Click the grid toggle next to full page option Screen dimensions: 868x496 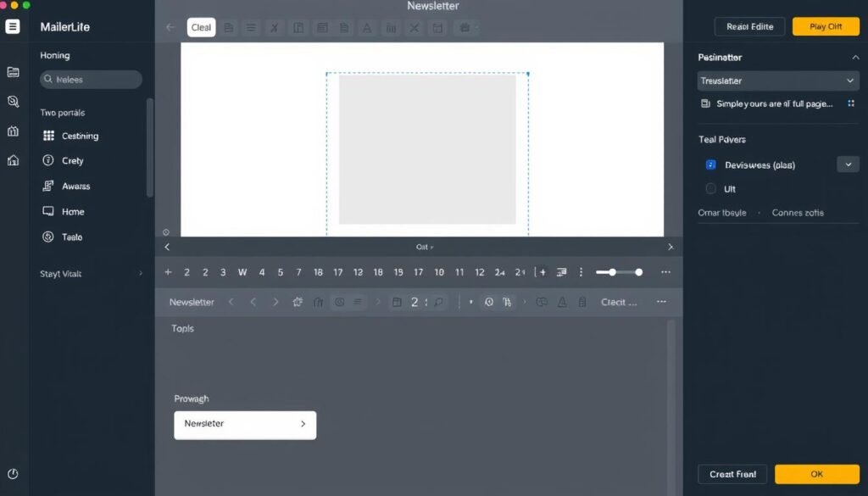click(851, 102)
